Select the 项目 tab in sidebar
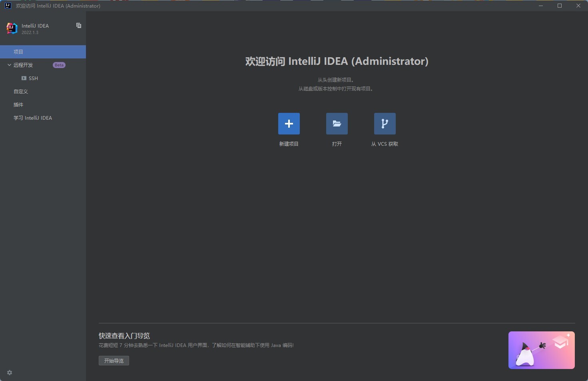Viewport: 588px width, 381px height. pyautogui.click(x=43, y=52)
